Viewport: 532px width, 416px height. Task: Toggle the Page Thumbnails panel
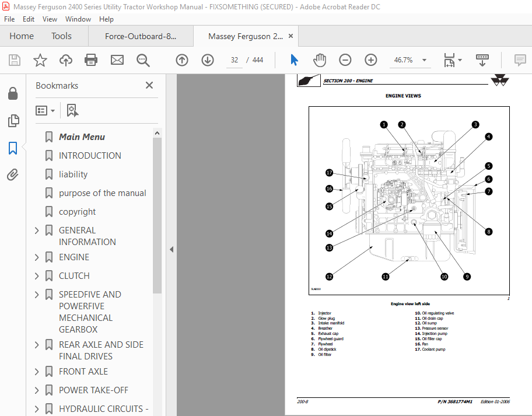click(13, 121)
